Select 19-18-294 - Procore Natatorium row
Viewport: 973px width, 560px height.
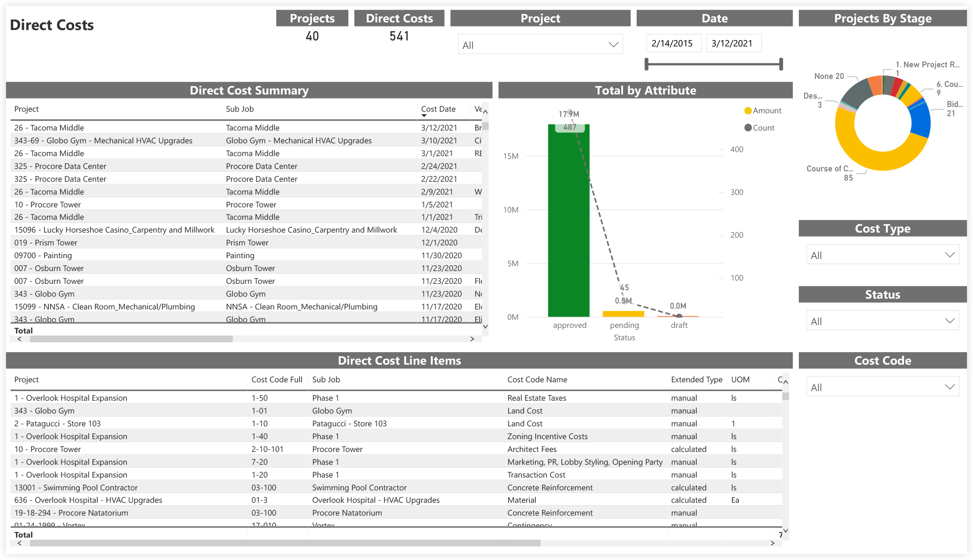(396, 513)
